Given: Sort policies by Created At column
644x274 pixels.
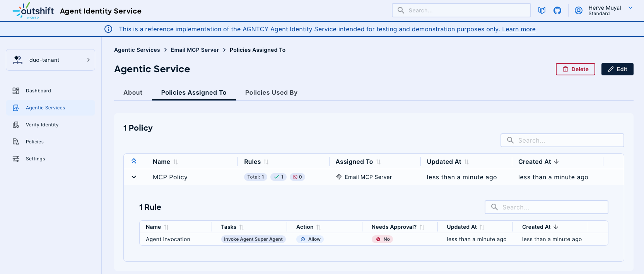Looking at the screenshot, I should tap(556, 162).
